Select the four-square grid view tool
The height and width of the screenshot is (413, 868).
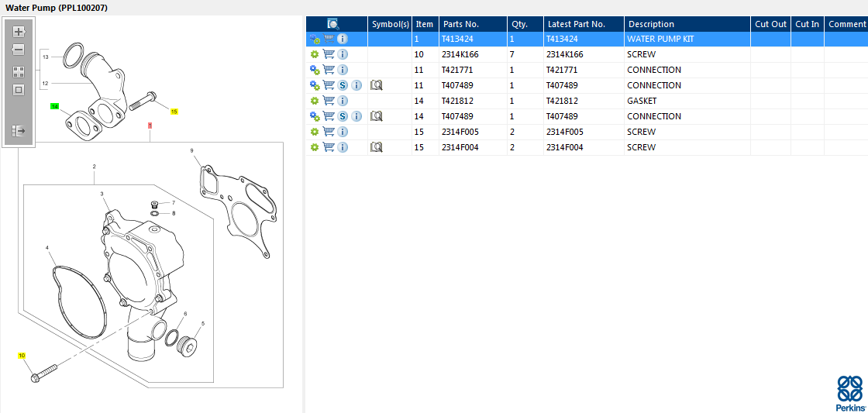coord(19,72)
